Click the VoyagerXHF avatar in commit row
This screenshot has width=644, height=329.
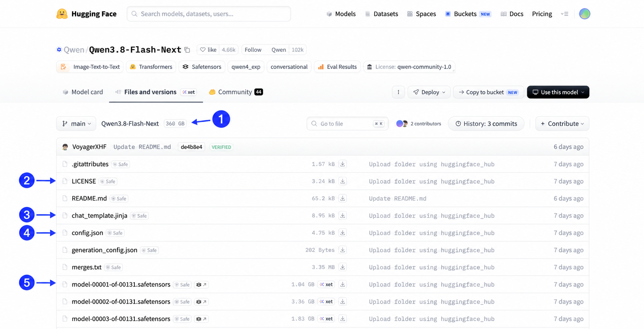coord(65,147)
